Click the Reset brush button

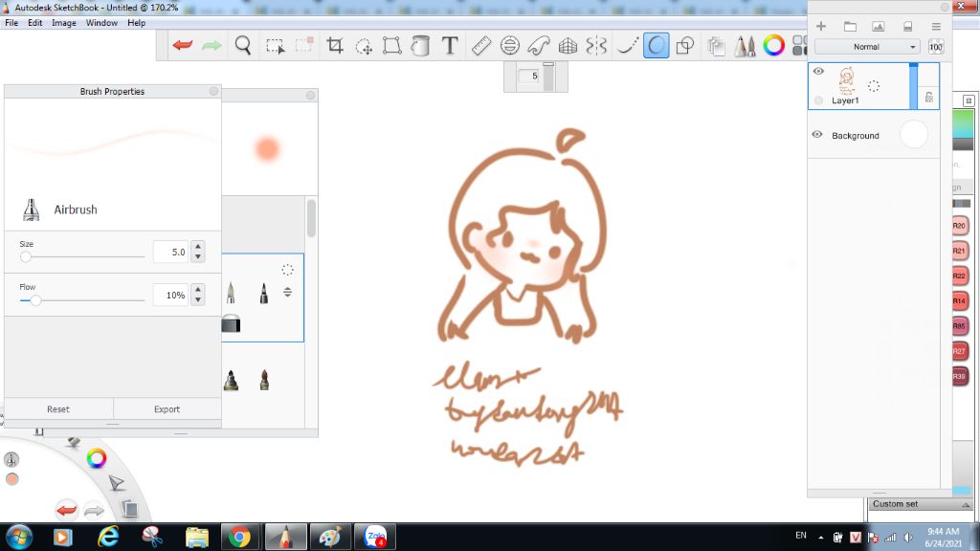tap(58, 409)
